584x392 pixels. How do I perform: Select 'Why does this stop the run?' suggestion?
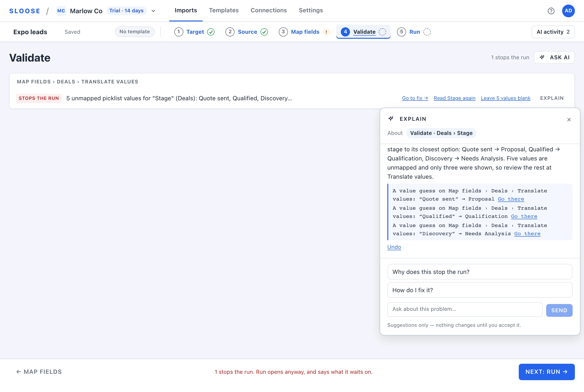pos(480,272)
